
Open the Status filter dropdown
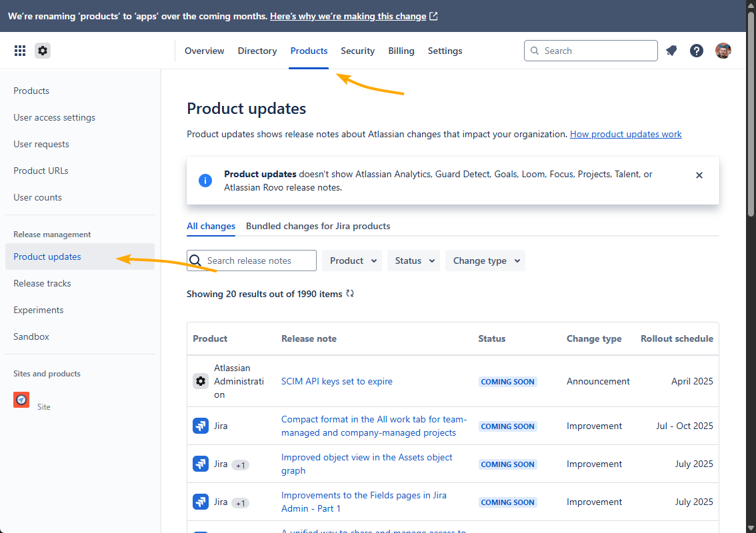[x=413, y=261]
